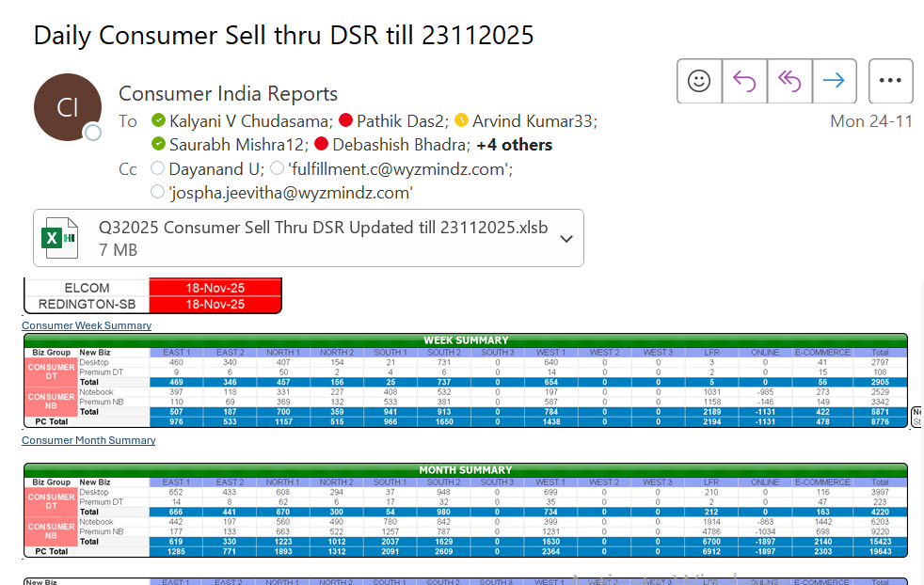924x585 pixels.
Task: Click the away clock indicator next to Arvind Kumar33
Action: pyautogui.click(x=461, y=120)
